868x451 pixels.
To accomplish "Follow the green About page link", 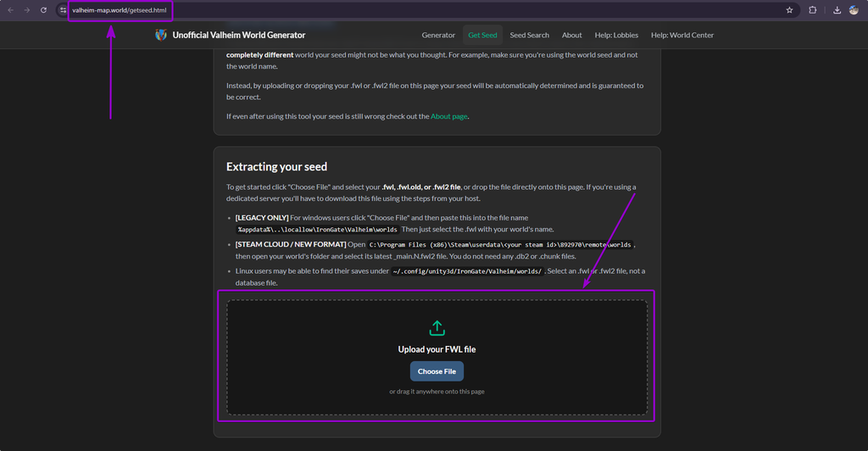I will [449, 116].
